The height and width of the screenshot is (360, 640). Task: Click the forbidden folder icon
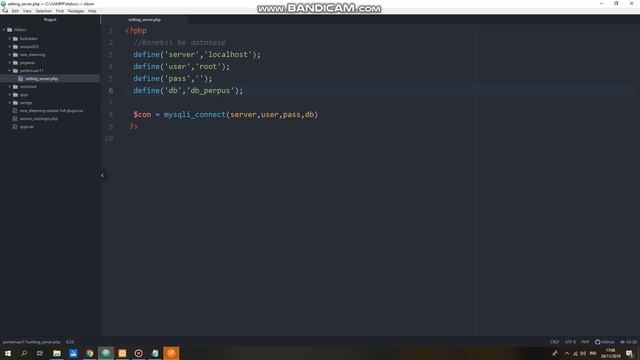pos(16,38)
